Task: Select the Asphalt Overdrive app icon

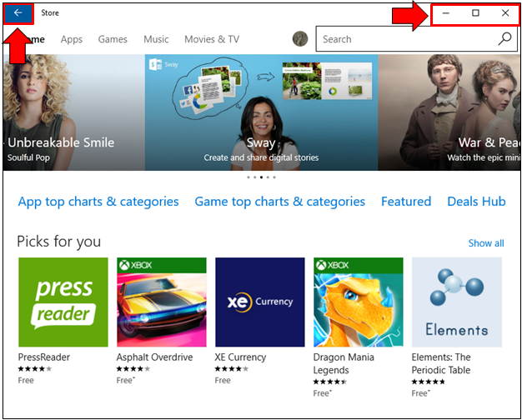Action: point(161,302)
